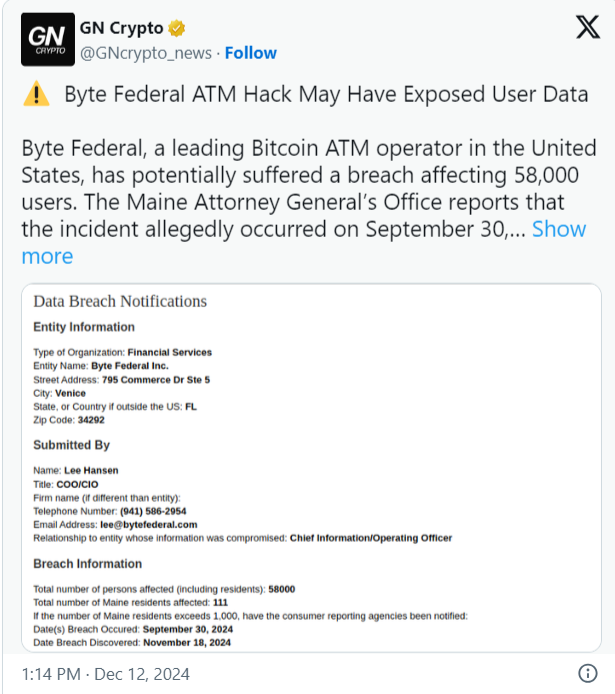Click the Byte Federal ATM Hack headline

326,95
